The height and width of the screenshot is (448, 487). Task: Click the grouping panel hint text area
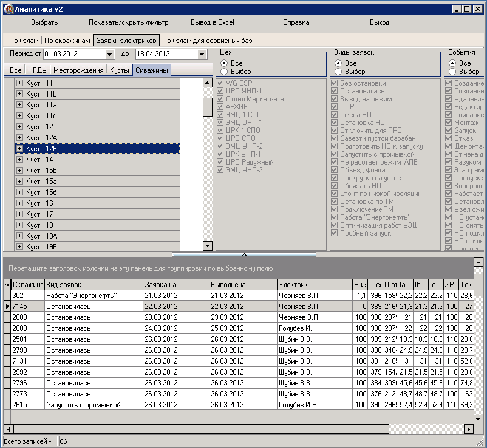point(141,268)
